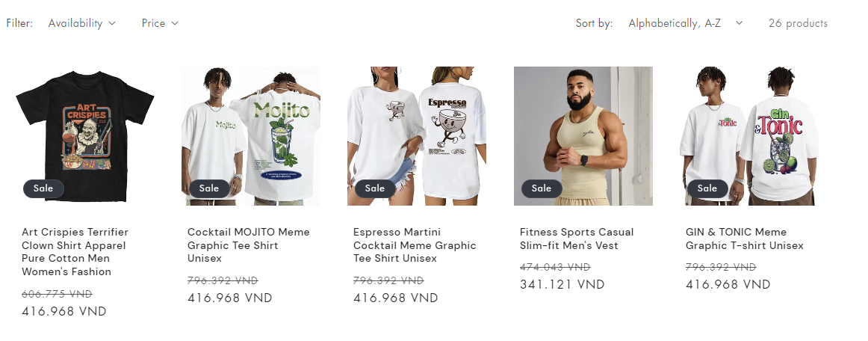This screenshot has height=341, width=868.
Task: Click the Availability chevron arrow
Action: [112, 23]
